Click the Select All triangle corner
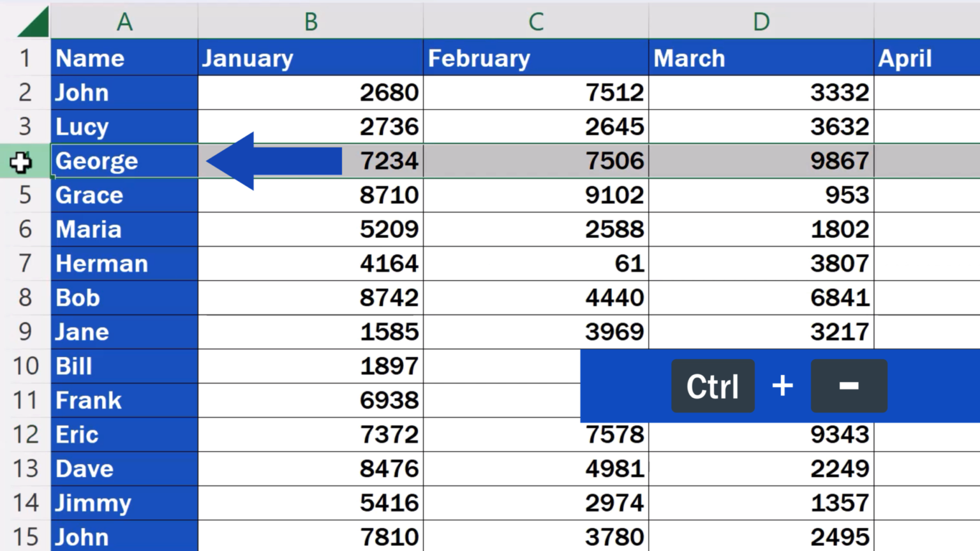Screen dimensions: 980x551 click(x=33, y=22)
